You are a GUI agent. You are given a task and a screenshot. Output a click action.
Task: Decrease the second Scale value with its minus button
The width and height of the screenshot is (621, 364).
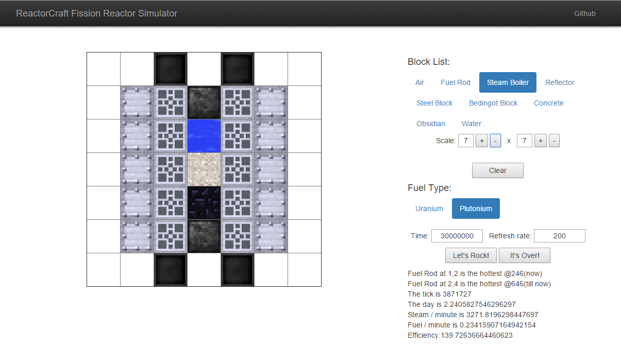click(x=554, y=141)
